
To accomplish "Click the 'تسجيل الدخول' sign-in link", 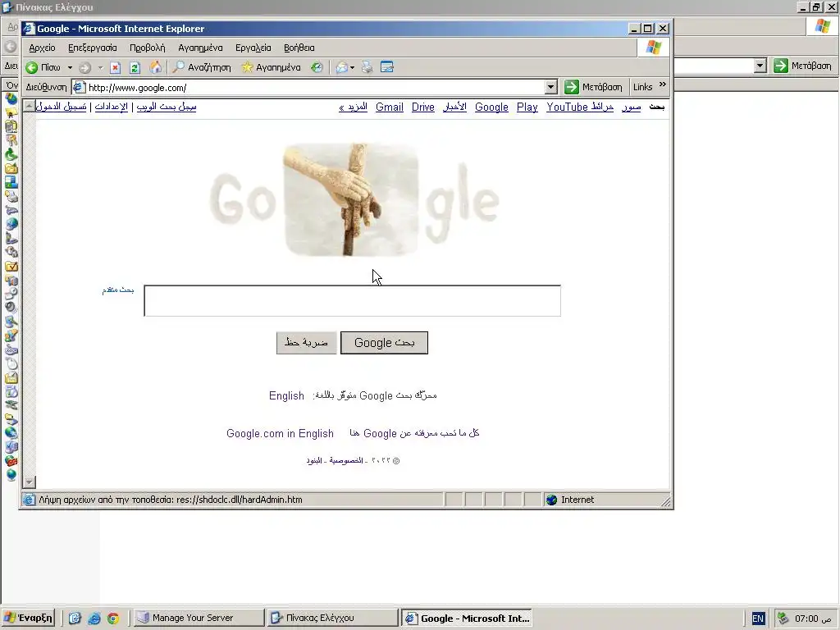I will point(61,107).
